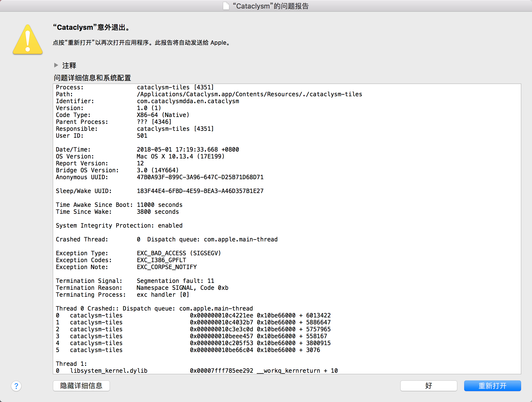Click the 注释 label
The height and width of the screenshot is (402, 532).
point(69,65)
